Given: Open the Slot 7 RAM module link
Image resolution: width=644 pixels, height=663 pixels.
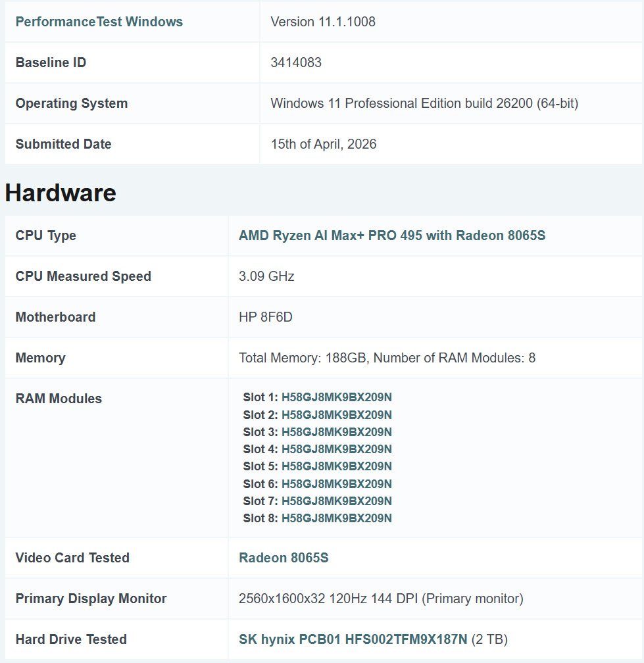Looking at the screenshot, I should pyautogui.click(x=337, y=501).
